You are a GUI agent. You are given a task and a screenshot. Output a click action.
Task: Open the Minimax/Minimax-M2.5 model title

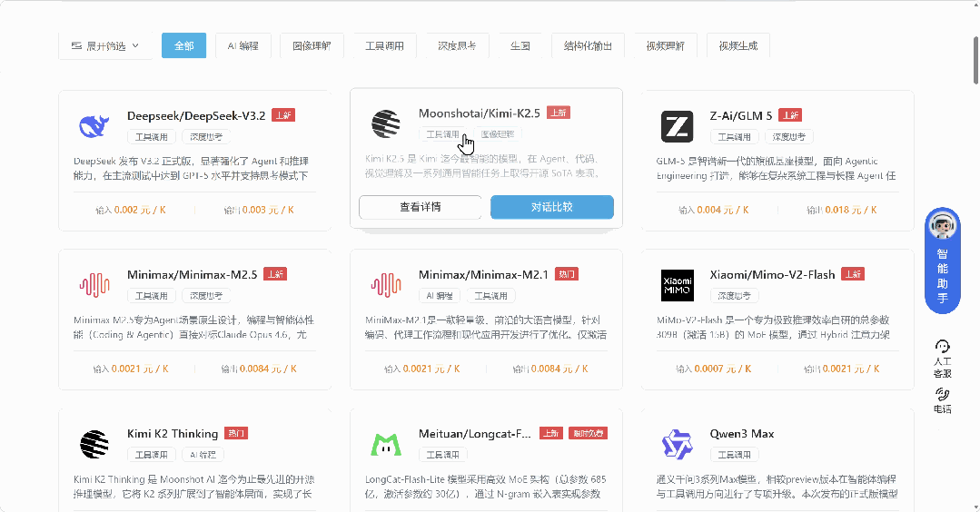pyautogui.click(x=192, y=275)
